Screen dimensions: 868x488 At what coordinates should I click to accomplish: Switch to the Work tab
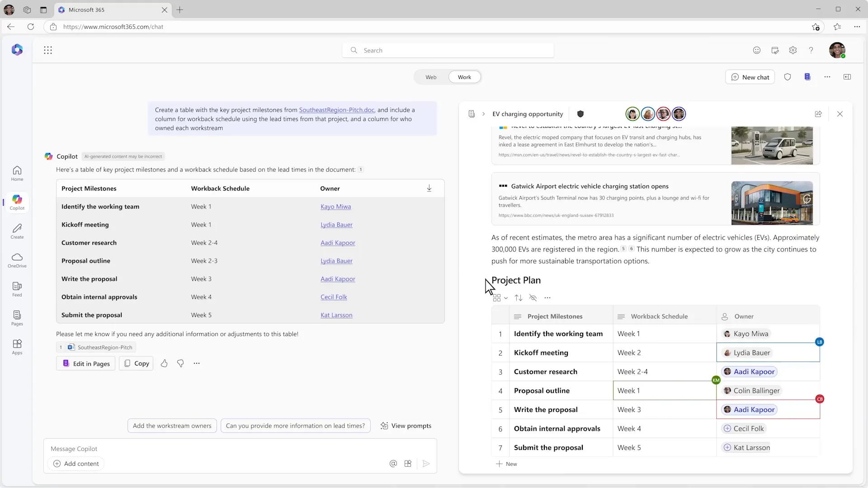[x=464, y=77]
